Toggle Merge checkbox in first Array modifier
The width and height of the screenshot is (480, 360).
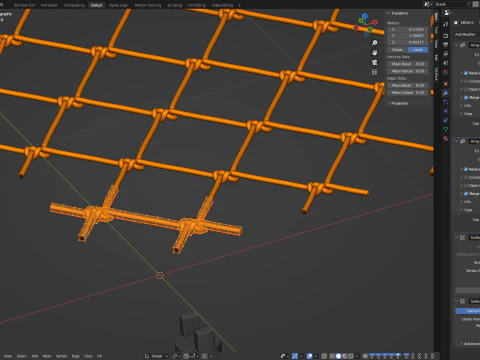click(x=466, y=97)
